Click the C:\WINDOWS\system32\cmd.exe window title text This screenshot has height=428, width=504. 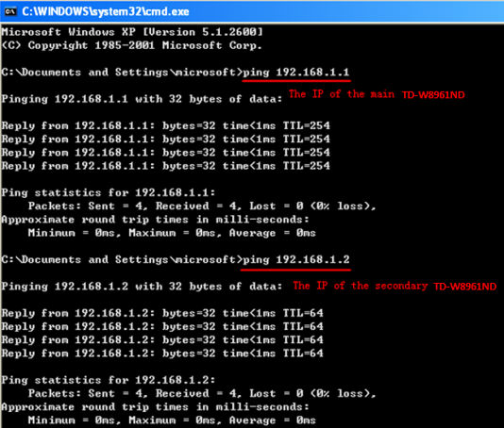(x=106, y=11)
